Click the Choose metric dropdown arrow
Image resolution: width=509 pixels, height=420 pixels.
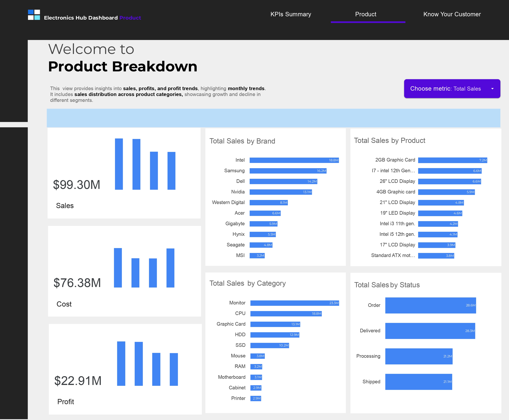492,89
